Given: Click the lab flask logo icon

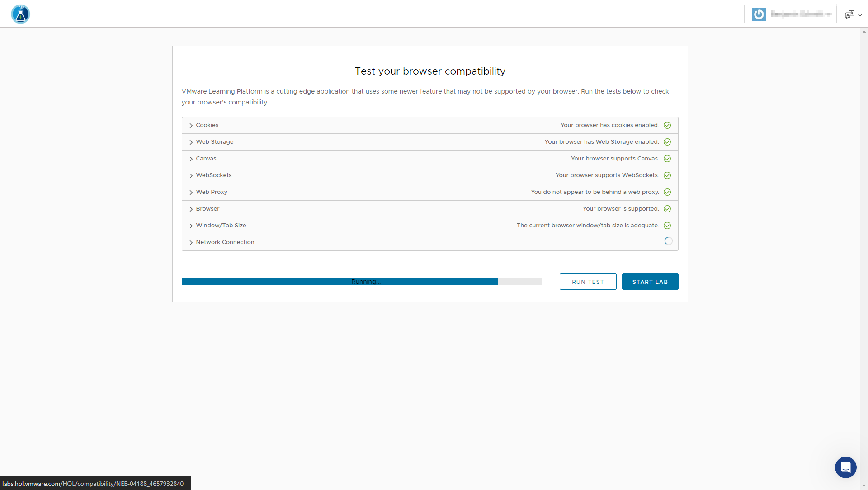Looking at the screenshot, I should pos(20,14).
